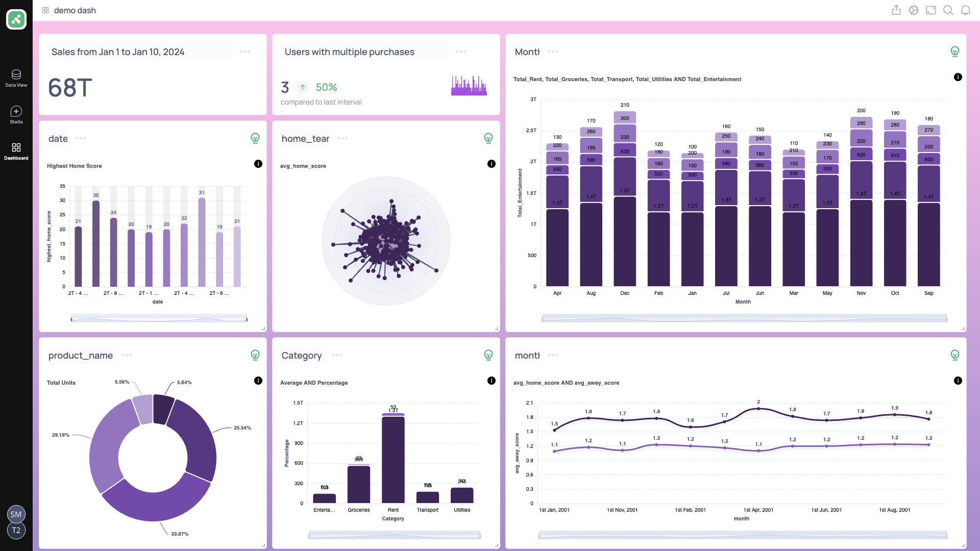Click the T2 avatar button
The height and width of the screenshot is (551, 980).
pyautogui.click(x=16, y=531)
